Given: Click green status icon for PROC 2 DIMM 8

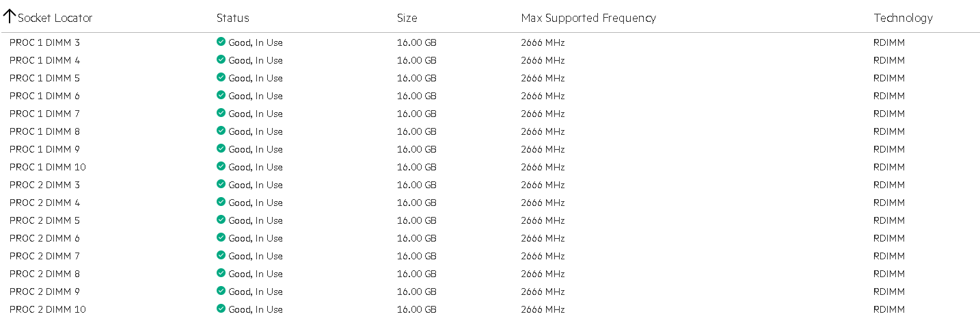Looking at the screenshot, I should pyautogui.click(x=221, y=273).
